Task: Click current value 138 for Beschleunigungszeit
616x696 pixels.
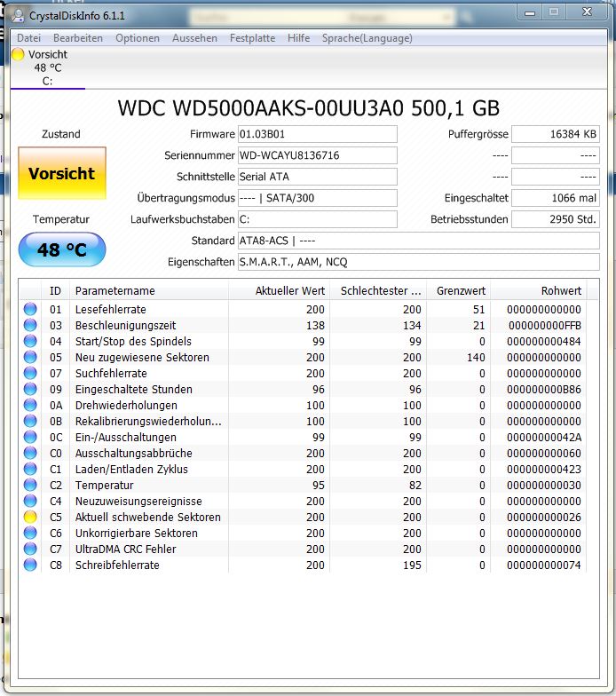Action: [316, 325]
